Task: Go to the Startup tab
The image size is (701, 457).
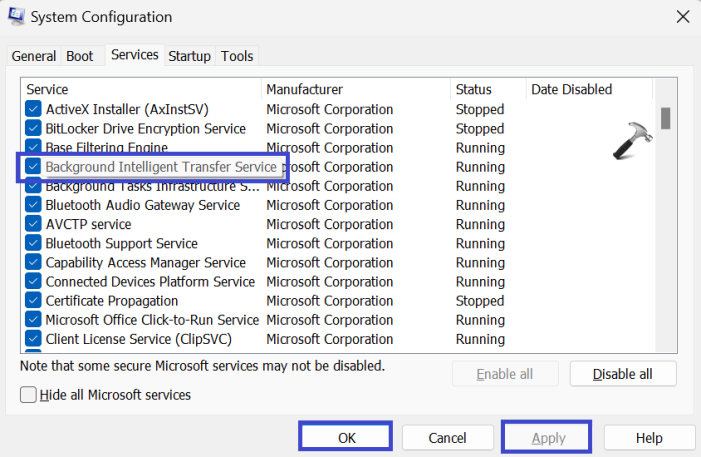Action: point(189,56)
